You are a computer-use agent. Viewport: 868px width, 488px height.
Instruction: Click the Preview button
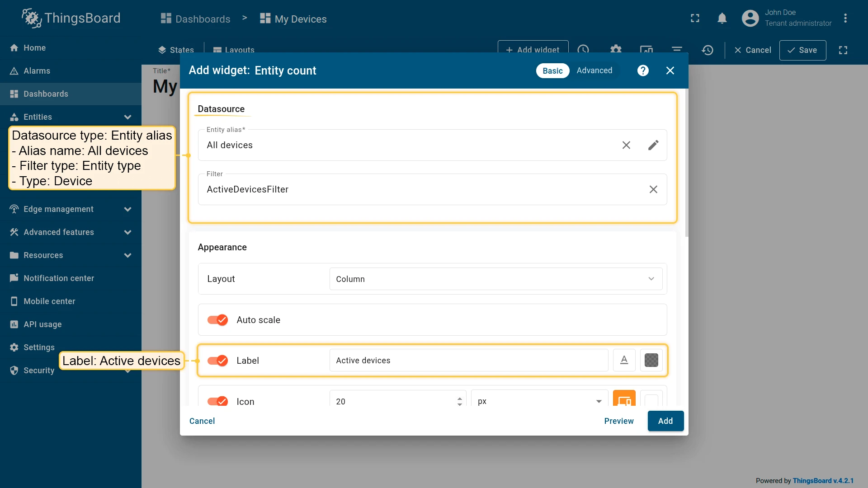[x=619, y=421]
